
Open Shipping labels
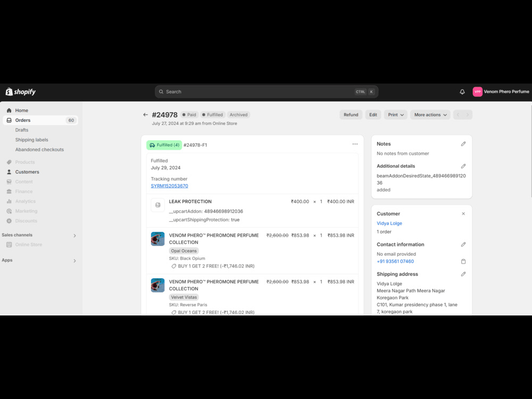point(31,140)
